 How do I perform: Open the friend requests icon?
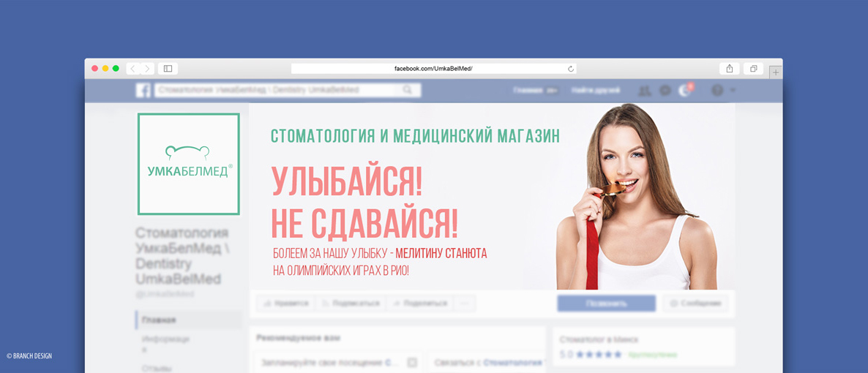(x=644, y=91)
